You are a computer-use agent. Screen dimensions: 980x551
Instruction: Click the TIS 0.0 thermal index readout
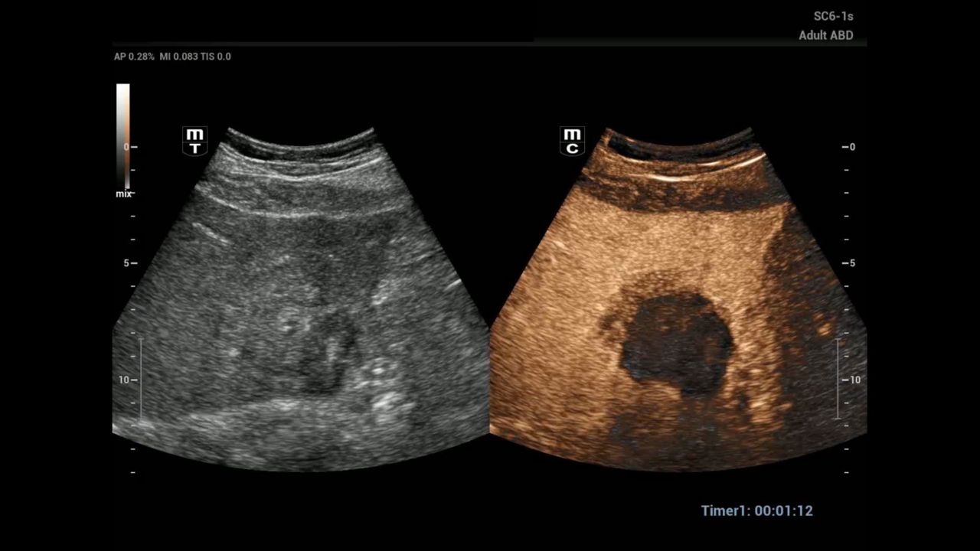pos(216,57)
